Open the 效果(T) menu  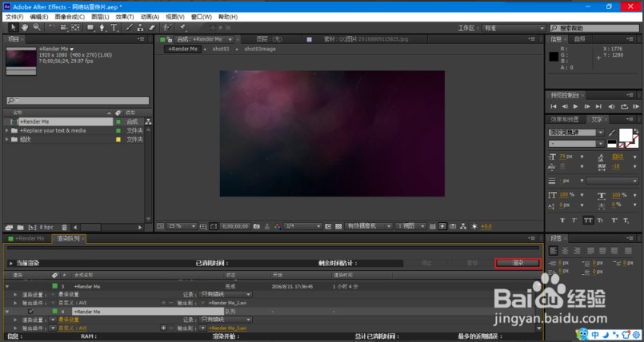(124, 16)
